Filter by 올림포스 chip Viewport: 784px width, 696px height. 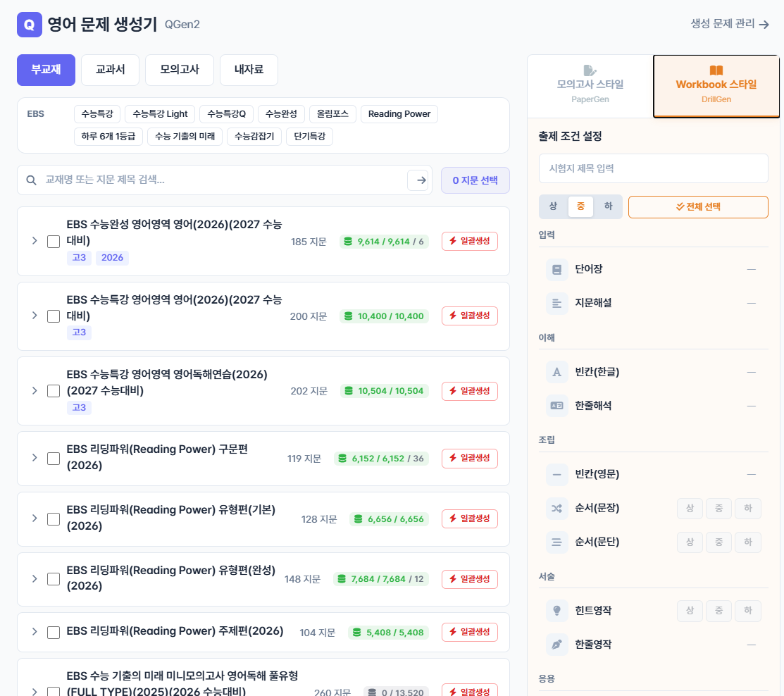click(332, 114)
